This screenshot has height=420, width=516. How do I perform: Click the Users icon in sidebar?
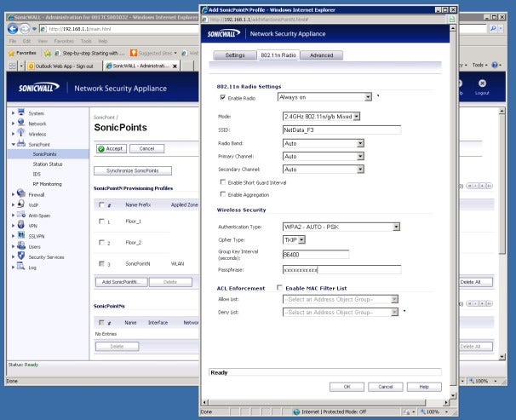point(21,245)
